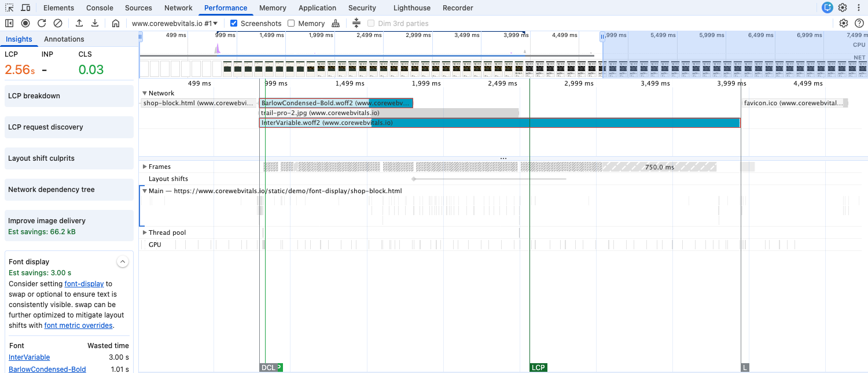The height and width of the screenshot is (373, 868).
Task: Open the Lighthouse tab
Action: click(412, 8)
